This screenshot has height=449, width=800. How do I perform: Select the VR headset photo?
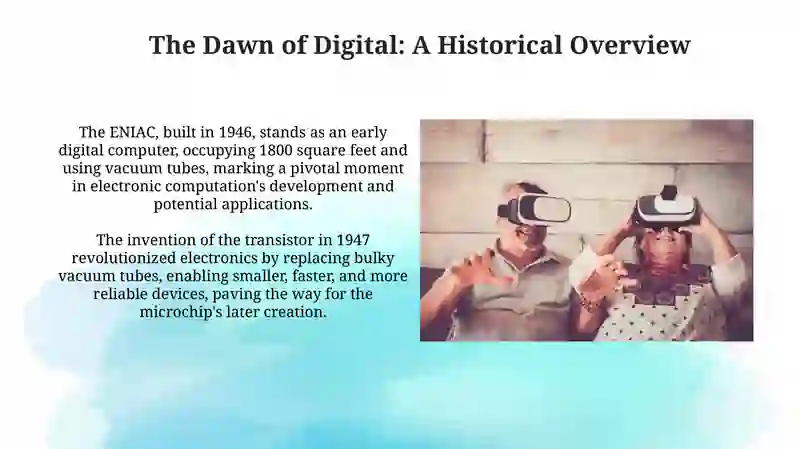click(586, 230)
